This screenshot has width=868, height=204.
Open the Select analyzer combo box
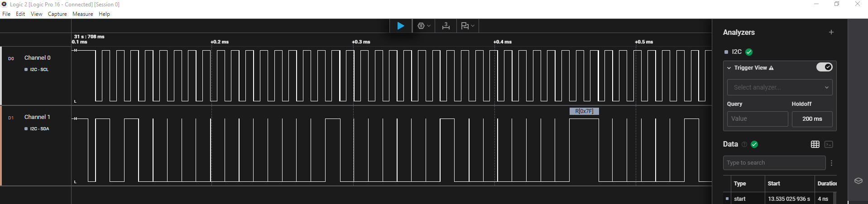(x=780, y=87)
